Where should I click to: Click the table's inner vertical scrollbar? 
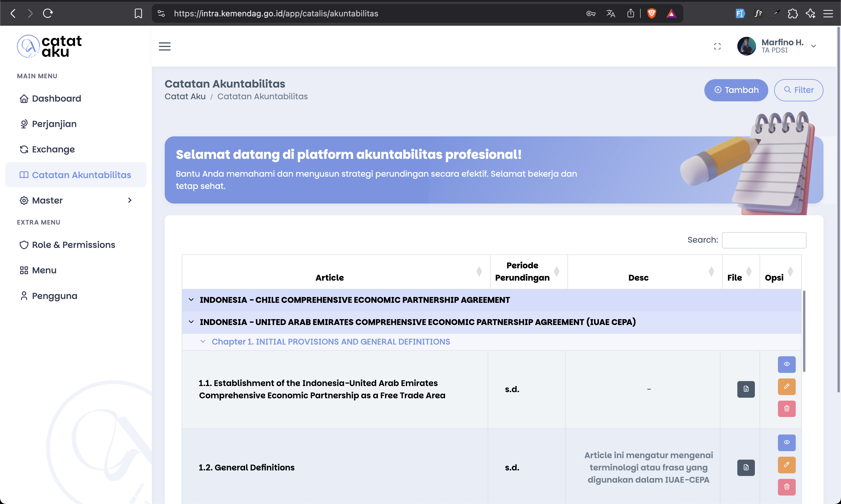point(804,331)
